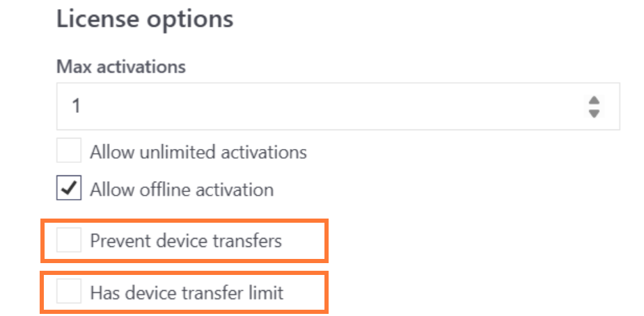Click the word "License" in the heading
Image resolution: width=644 pixels, height=316 pixels.
pyautogui.click(x=97, y=19)
